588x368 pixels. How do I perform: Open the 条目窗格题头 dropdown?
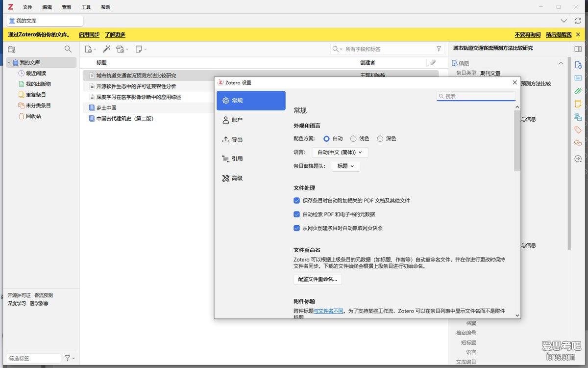pyautogui.click(x=346, y=166)
